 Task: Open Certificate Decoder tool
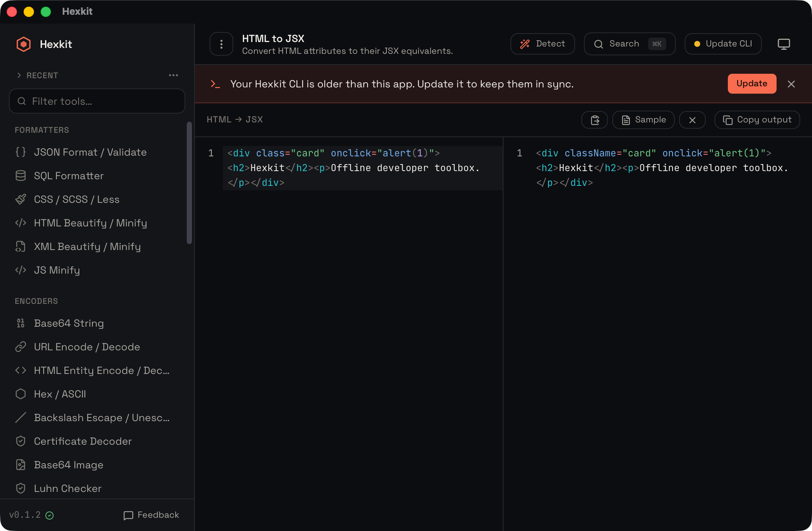coord(97,441)
